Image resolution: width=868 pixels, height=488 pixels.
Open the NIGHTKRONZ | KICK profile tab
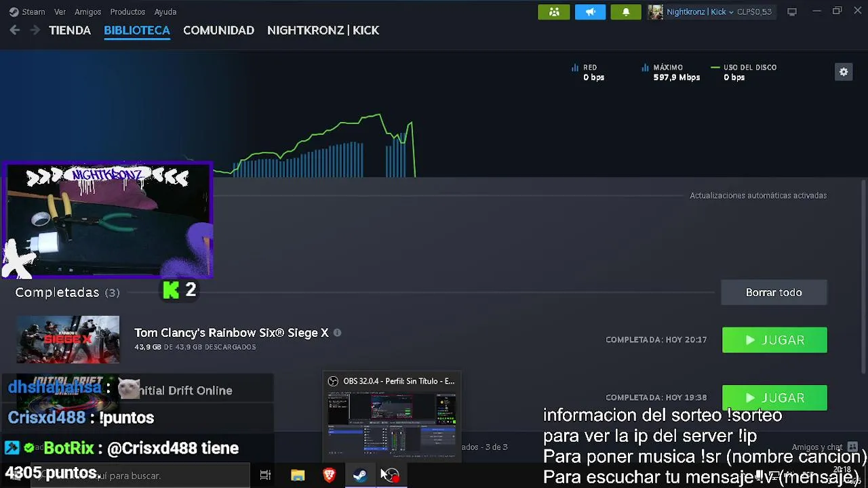[x=323, y=30]
